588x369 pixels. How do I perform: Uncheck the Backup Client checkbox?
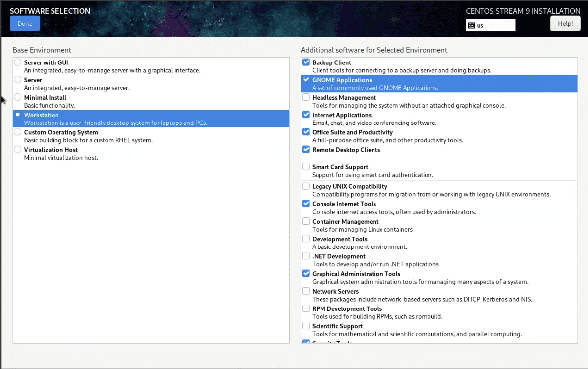click(x=306, y=62)
